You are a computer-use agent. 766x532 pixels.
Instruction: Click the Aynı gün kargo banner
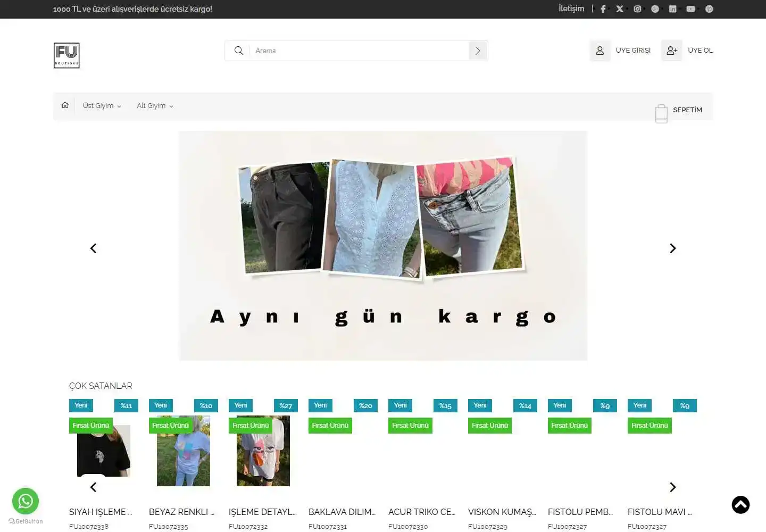[383, 246]
